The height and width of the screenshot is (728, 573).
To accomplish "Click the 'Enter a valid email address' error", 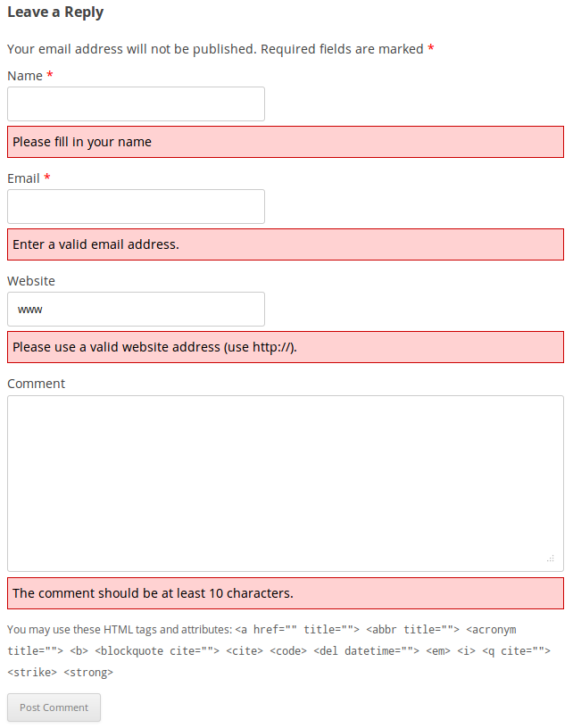I will tap(286, 244).
